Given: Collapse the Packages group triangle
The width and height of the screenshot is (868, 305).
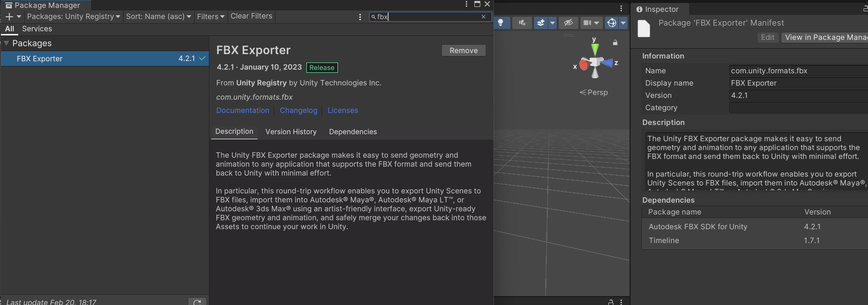Looking at the screenshot, I should click(x=6, y=43).
